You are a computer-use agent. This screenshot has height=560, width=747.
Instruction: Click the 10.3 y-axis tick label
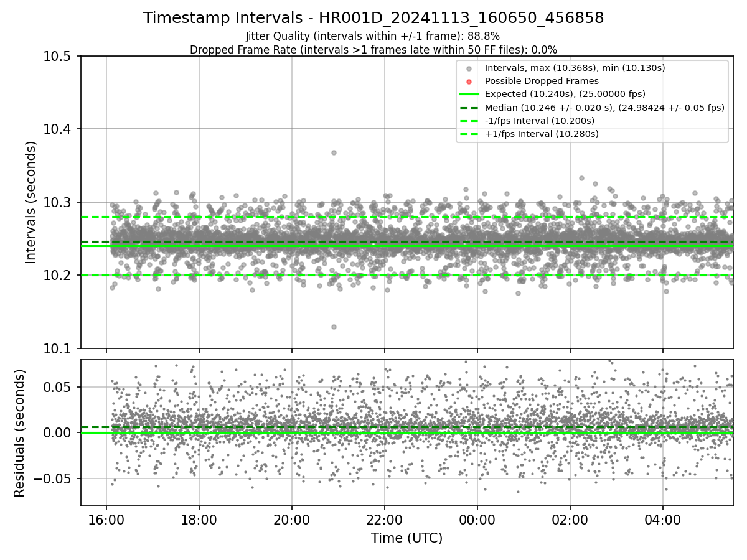tap(59, 203)
